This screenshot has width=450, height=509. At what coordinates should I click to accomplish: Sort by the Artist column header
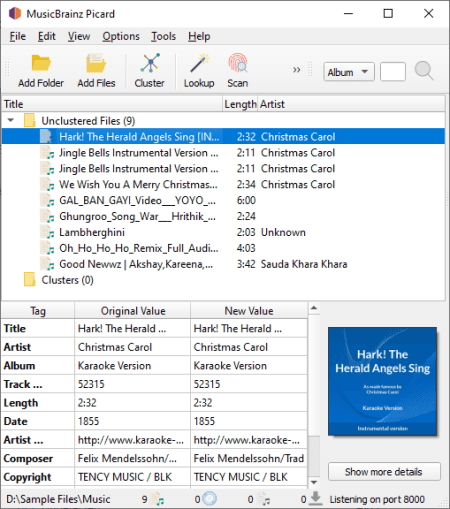point(351,104)
